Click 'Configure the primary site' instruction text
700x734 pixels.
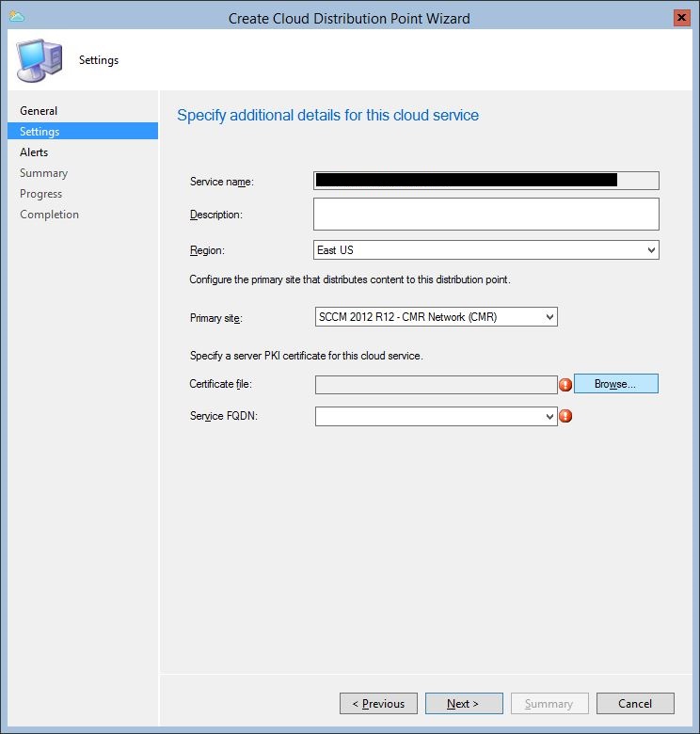click(x=350, y=279)
